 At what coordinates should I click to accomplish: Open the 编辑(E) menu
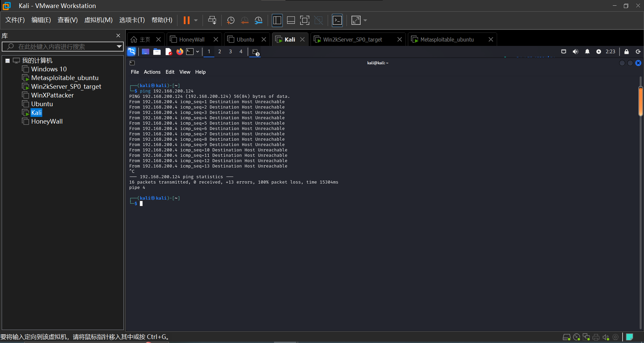click(41, 20)
